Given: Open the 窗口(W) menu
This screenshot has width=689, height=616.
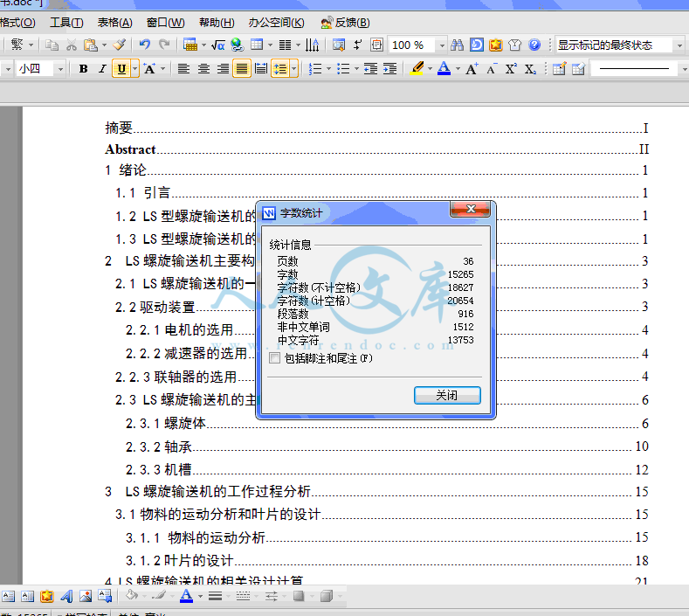Looking at the screenshot, I should [166, 23].
